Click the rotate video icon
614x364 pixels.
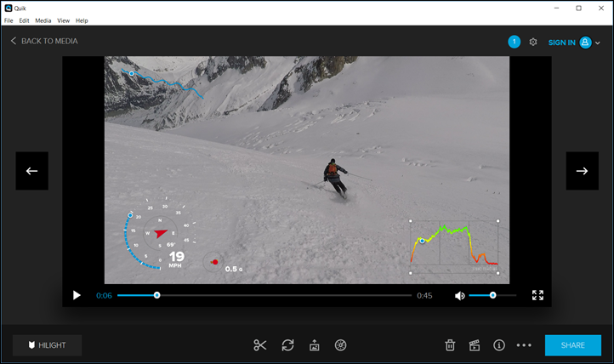tap(288, 345)
